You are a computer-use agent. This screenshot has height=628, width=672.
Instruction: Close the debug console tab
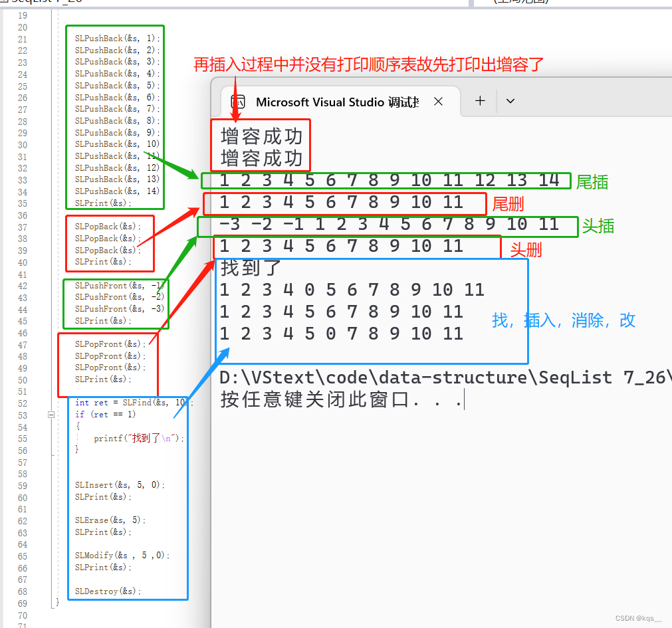tap(437, 102)
